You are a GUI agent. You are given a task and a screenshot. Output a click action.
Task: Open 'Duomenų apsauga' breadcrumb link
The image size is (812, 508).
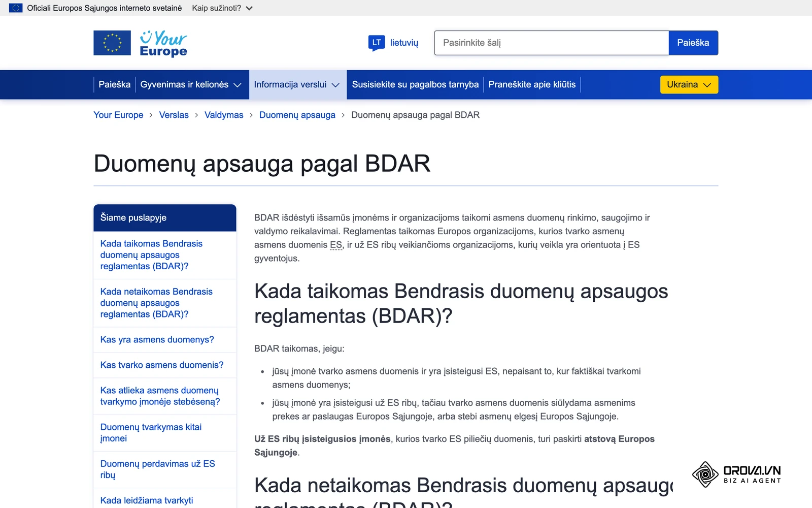click(297, 115)
